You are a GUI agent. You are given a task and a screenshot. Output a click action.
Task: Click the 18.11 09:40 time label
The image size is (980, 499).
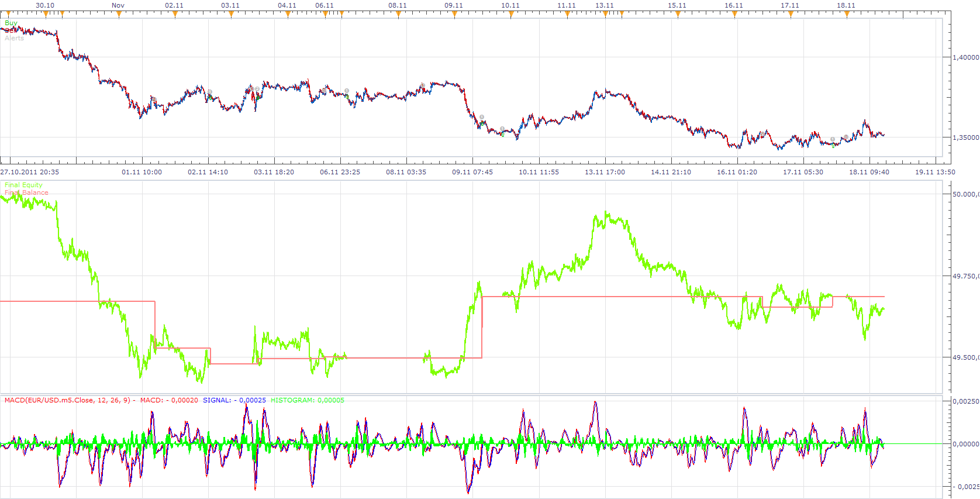(x=869, y=172)
